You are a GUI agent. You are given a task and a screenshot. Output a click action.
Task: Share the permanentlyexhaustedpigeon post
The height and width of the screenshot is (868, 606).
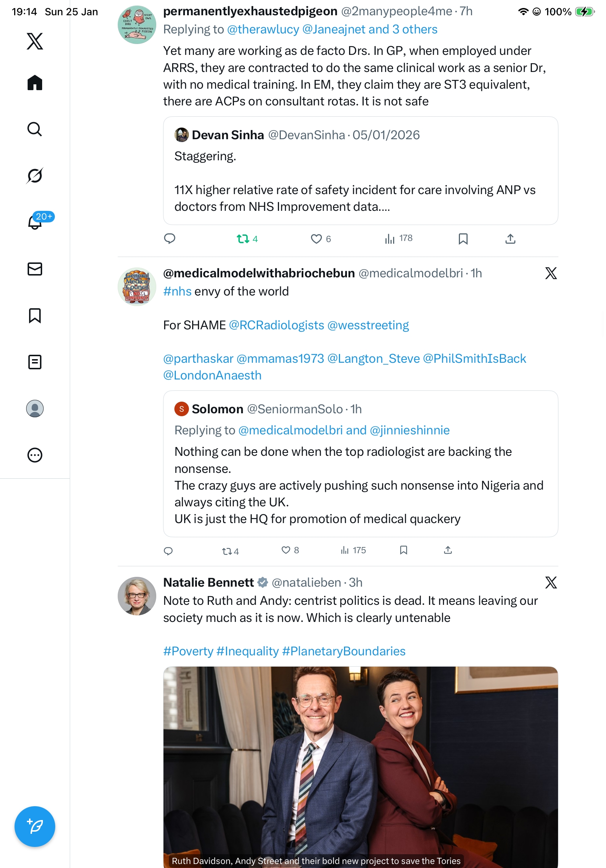[x=510, y=239]
